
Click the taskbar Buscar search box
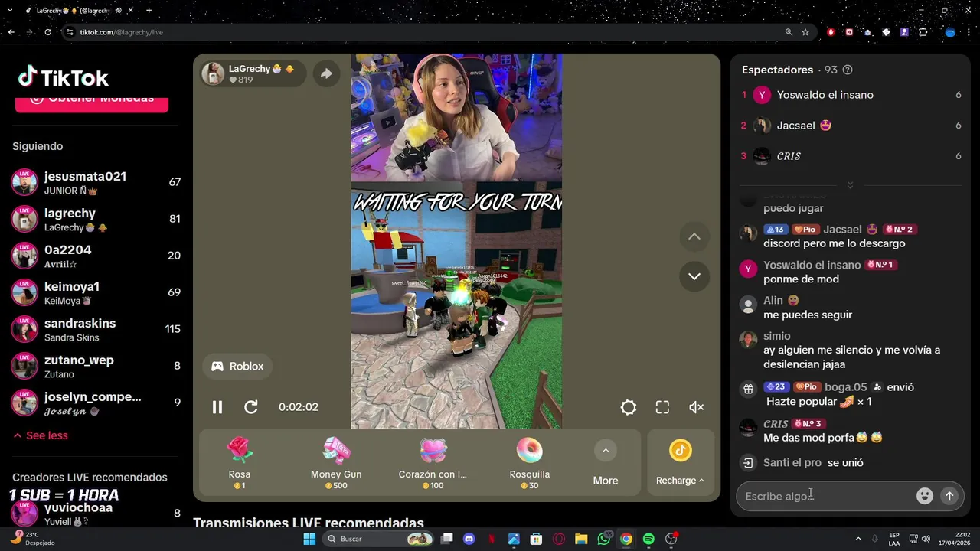point(378,539)
